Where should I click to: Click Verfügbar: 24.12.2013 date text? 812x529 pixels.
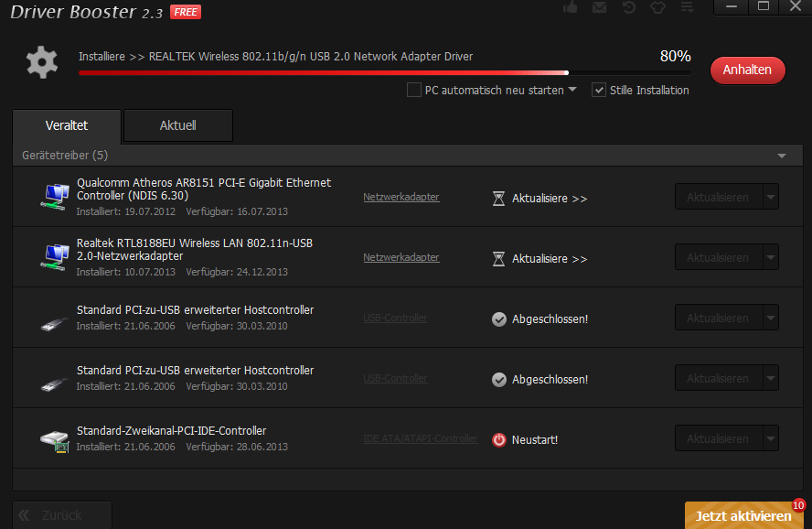[237, 272]
